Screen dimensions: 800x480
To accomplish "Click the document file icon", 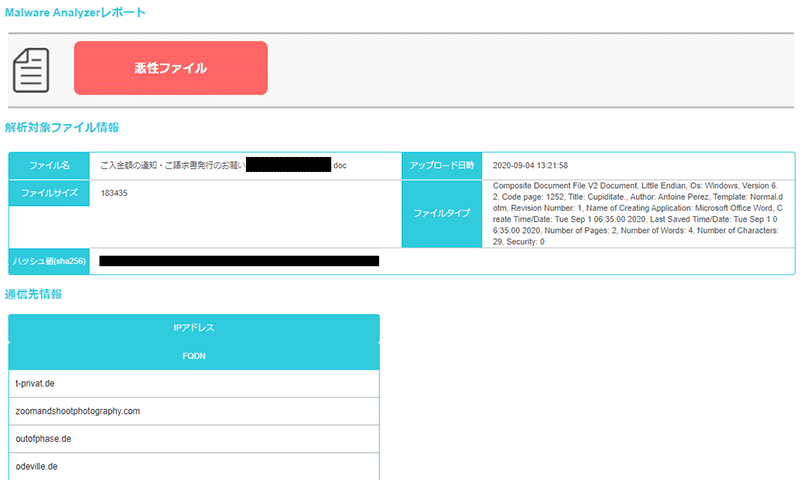I will point(31,70).
